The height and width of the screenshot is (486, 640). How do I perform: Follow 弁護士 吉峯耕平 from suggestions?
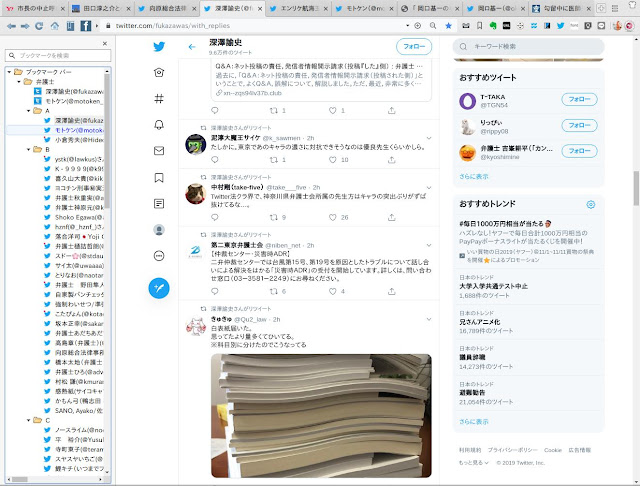pyautogui.click(x=579, y=151)
